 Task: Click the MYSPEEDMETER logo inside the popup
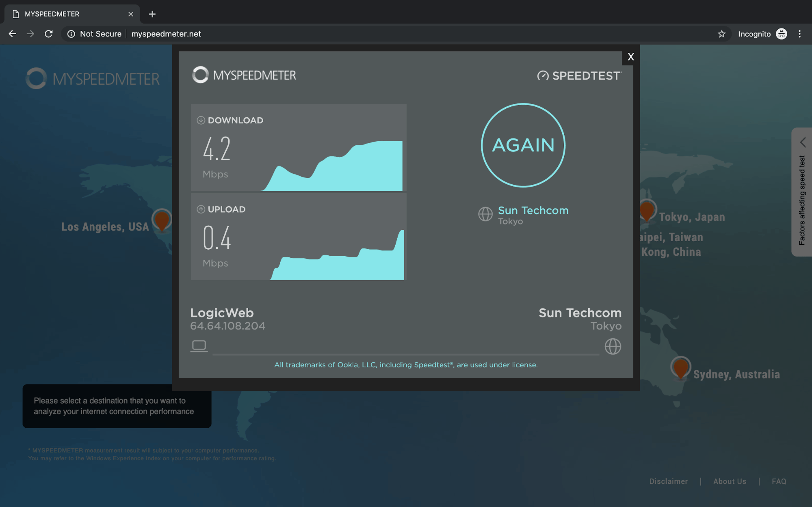244,75
